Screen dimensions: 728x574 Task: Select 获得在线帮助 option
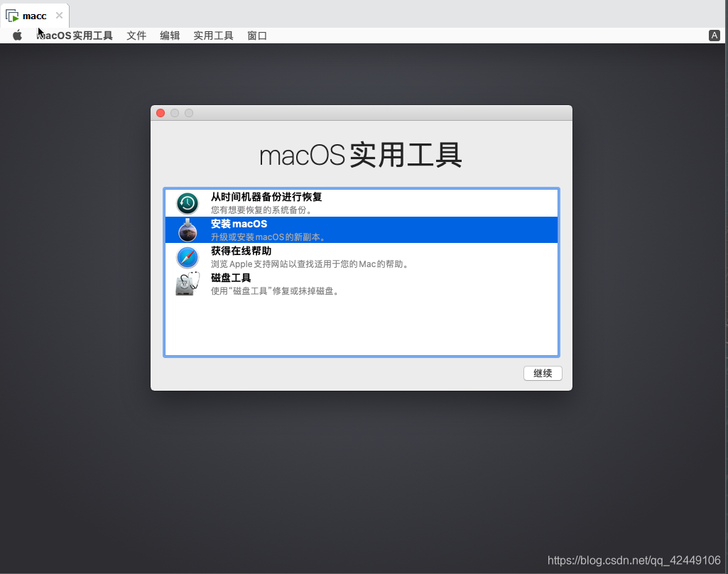(x=362, y=257)
